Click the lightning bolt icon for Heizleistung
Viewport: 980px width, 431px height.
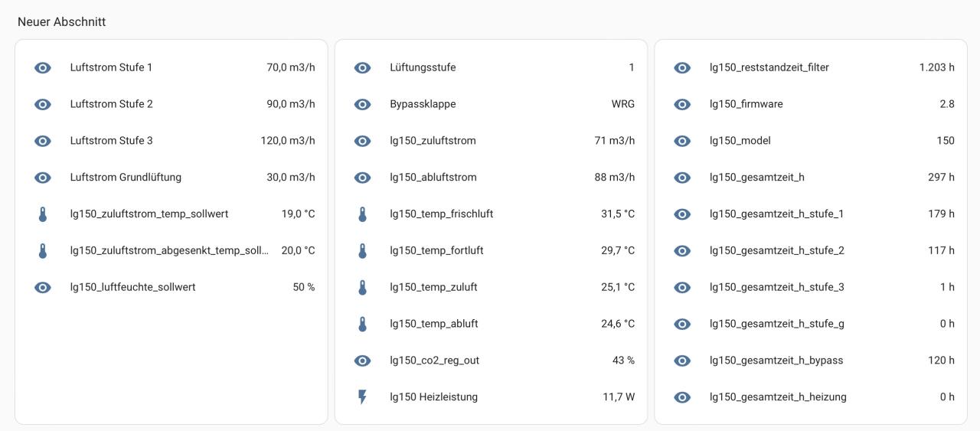coord(363,397)
